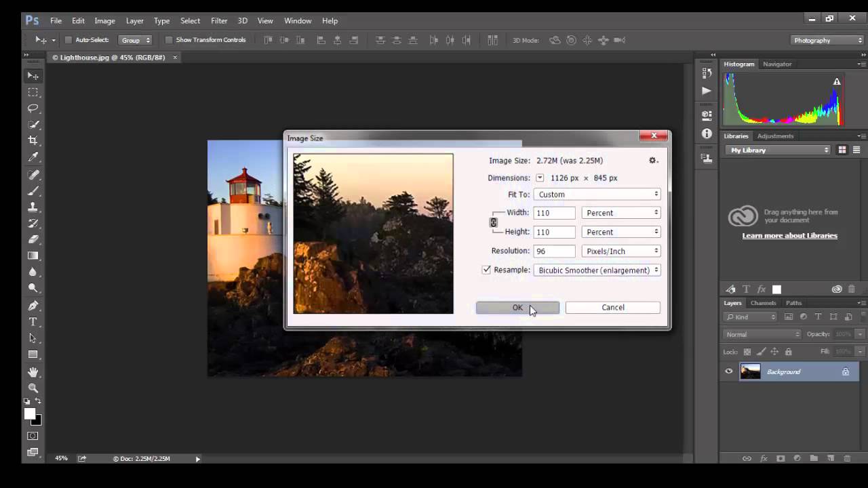This screenshot has width=868, height=488.
Task: Select the Dodge tool
Action: tap(33, 288)
